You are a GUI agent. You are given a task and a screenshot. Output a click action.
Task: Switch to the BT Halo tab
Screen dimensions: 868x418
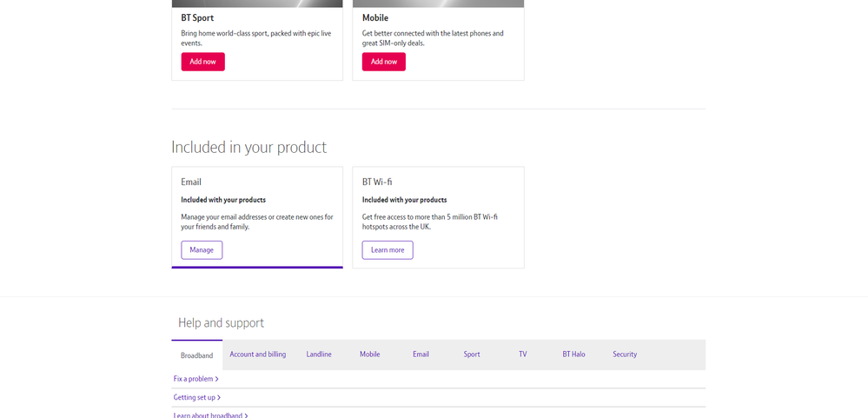point(573,355)
